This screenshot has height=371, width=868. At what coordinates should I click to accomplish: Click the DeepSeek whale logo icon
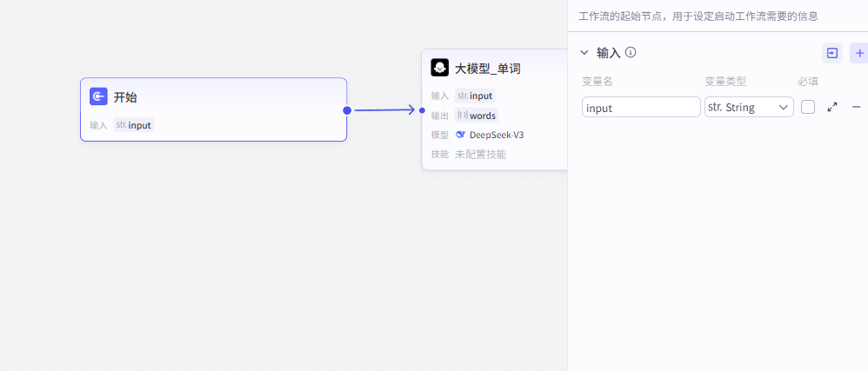coord(461,135)
